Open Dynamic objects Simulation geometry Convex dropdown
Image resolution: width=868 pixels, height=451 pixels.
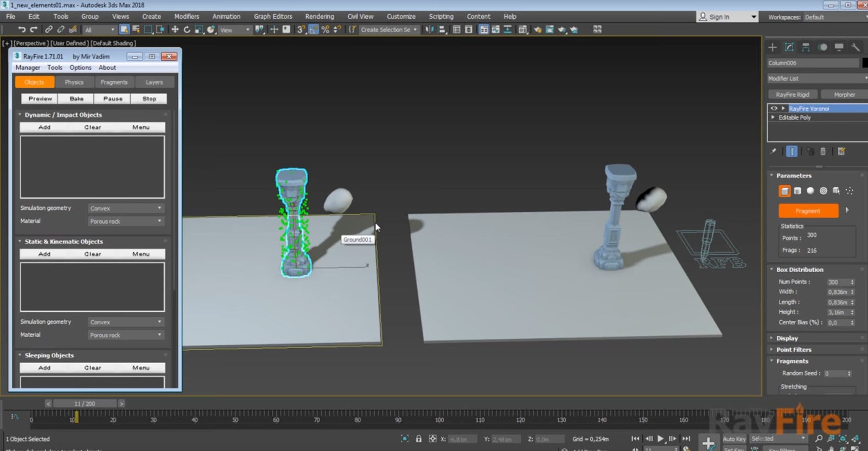click(125, 208)
